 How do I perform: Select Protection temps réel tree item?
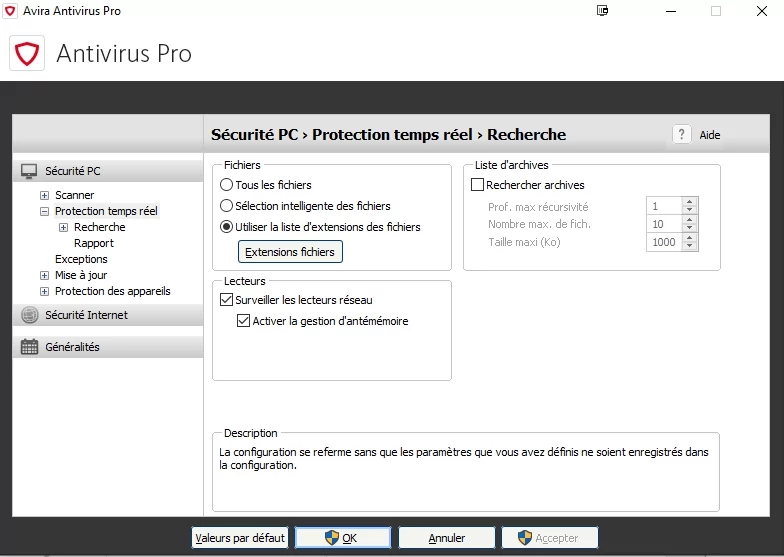point(106,211)
